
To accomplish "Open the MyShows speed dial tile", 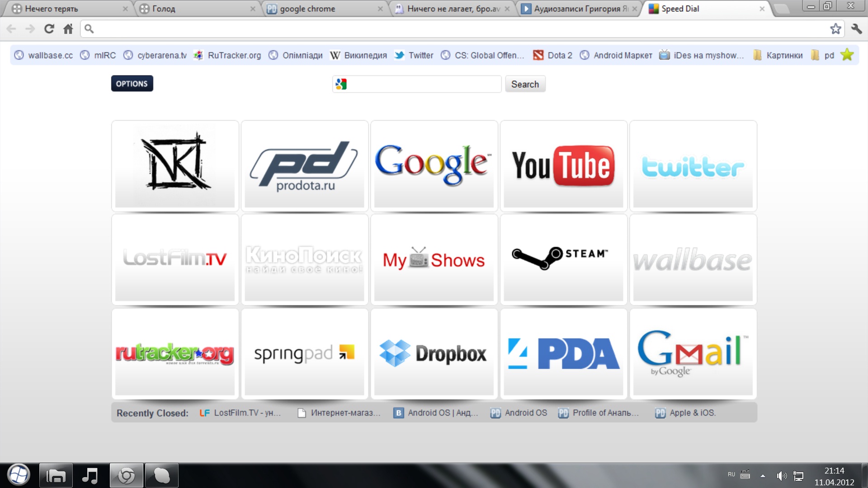I will (x=434, y=259).
